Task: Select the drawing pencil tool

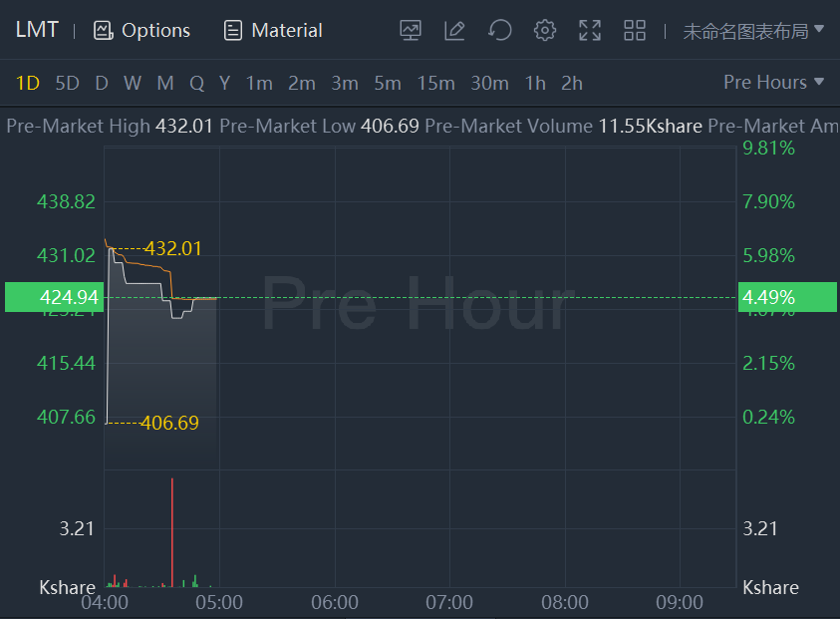Action: pyautogui.click(x=454, y=30)
